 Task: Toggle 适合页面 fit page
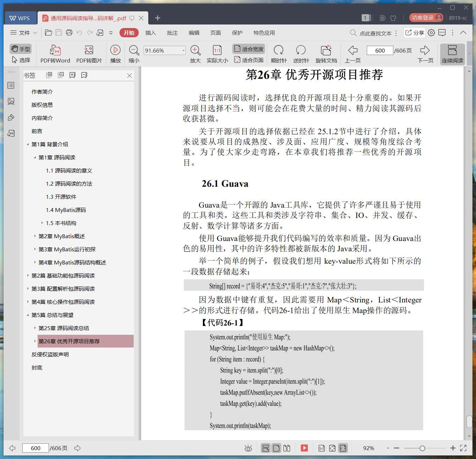[x=249, y=60]
